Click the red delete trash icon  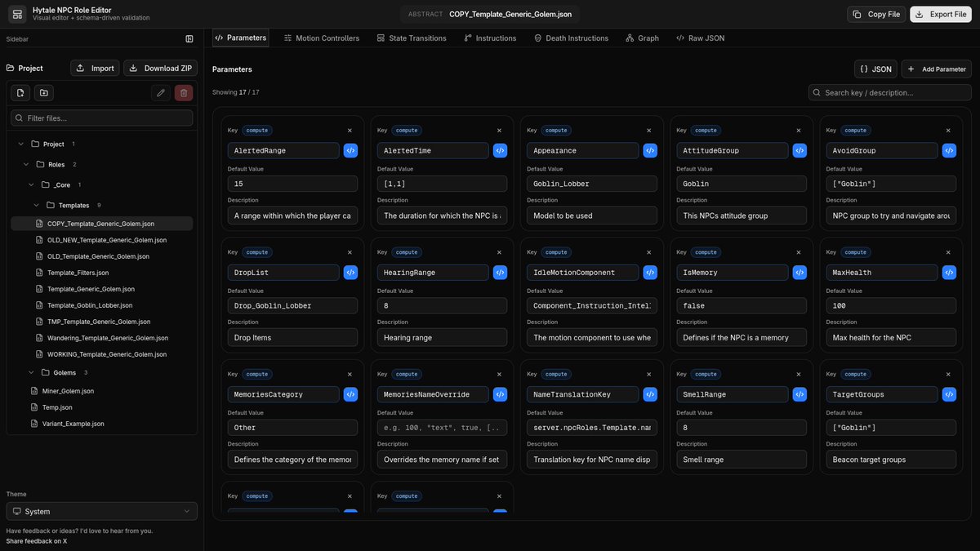(183, 92)
